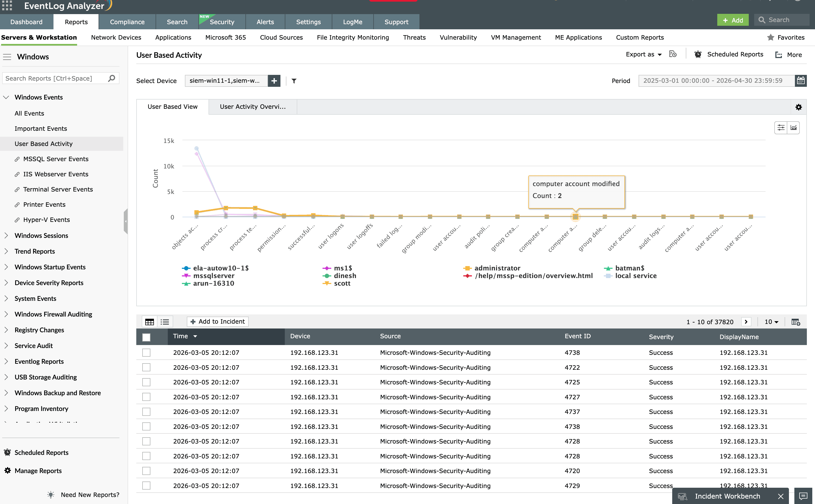Toggle the ms1$ legend marker
The width and height of the screenshot is (815, 504).
(x=327, y=268)
